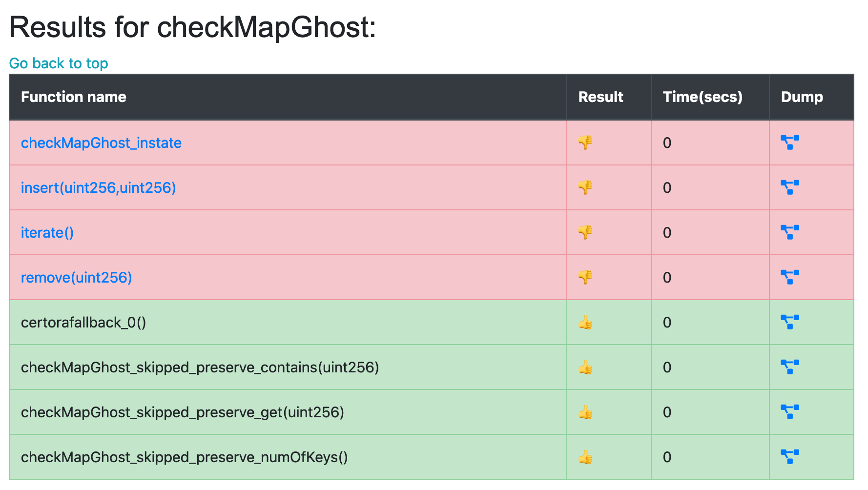This screenshot has height=490, width=868.
Task: Click thumbs-up result for certorafallback_0()
Action: (585, 323)
